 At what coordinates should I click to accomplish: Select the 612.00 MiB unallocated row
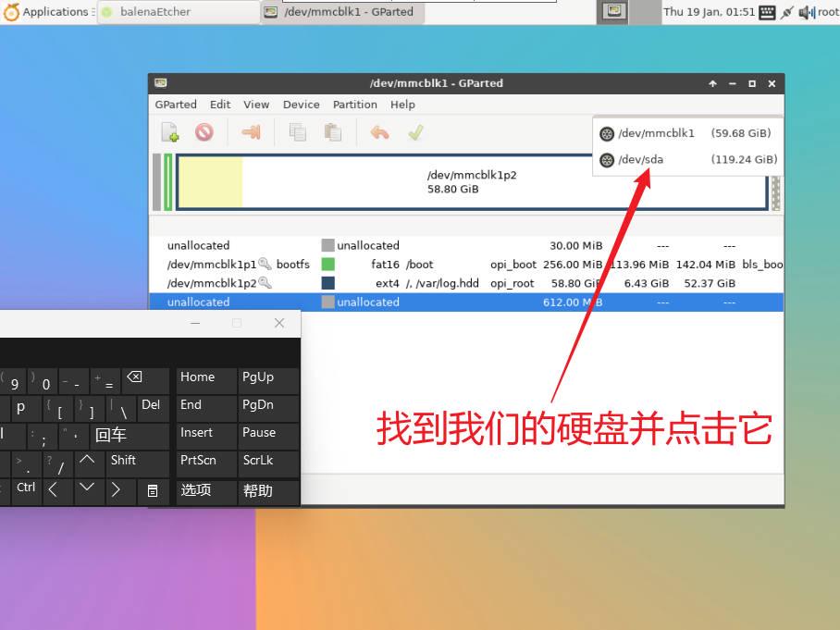(x=466, y=303)
